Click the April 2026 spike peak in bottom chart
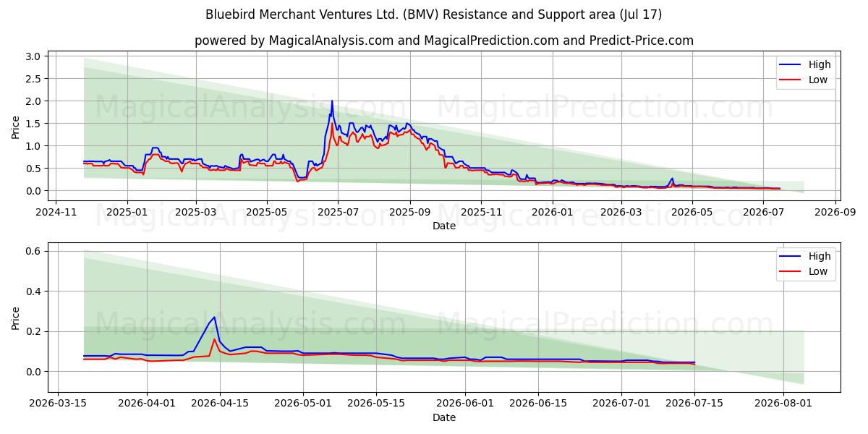 click(214, 317)
